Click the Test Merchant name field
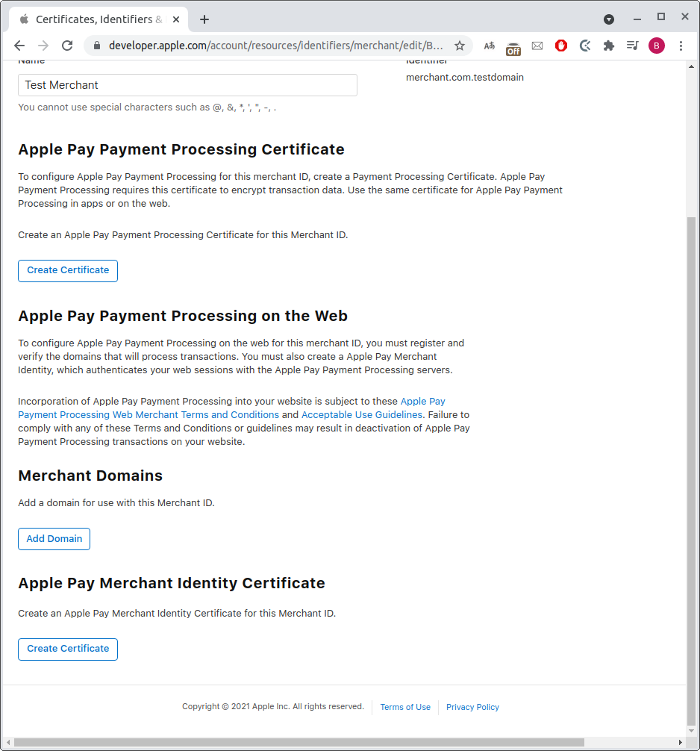Image resolution: width=700 pixels, height=751 pixels. click(x=187, y=85)
